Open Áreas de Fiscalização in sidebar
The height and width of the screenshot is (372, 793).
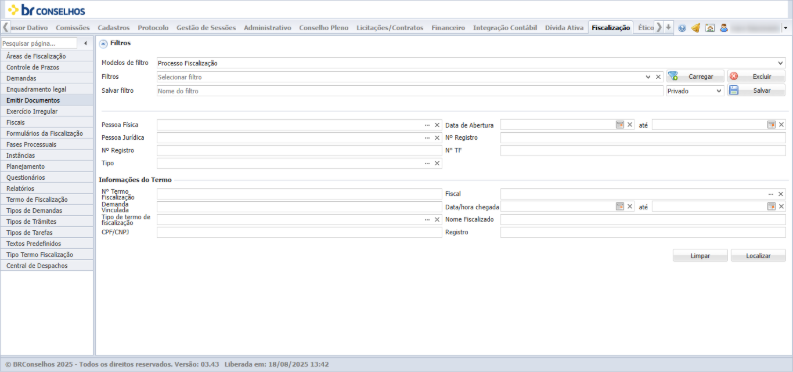[47, 57]
